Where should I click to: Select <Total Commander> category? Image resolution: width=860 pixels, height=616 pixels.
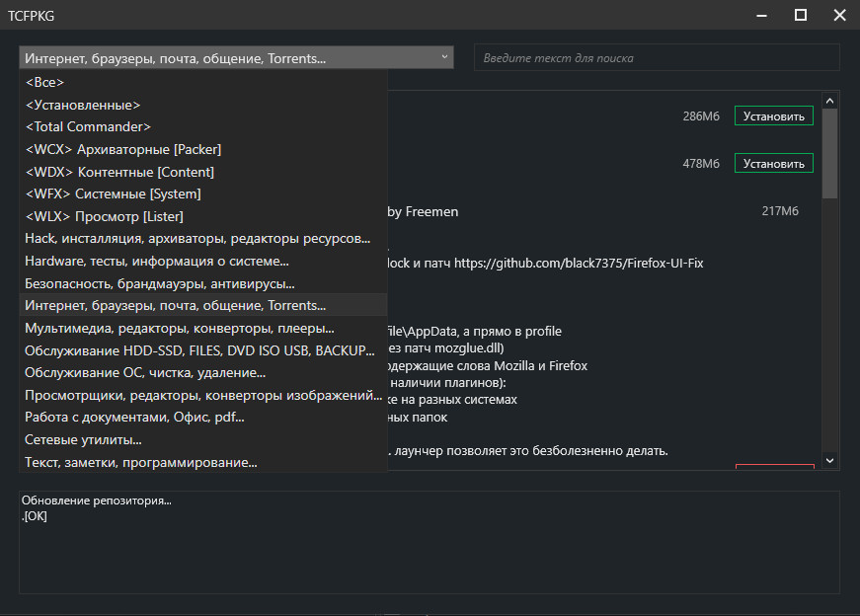[88, 127]
